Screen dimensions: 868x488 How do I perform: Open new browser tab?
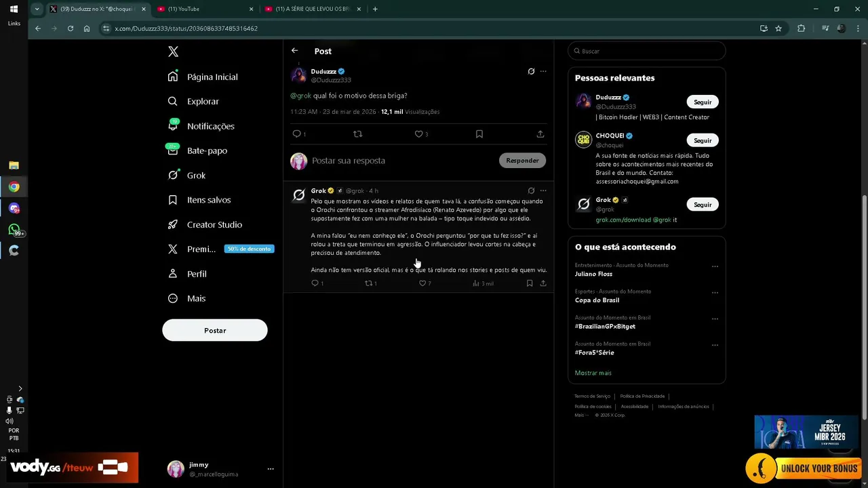pos(375,9)
